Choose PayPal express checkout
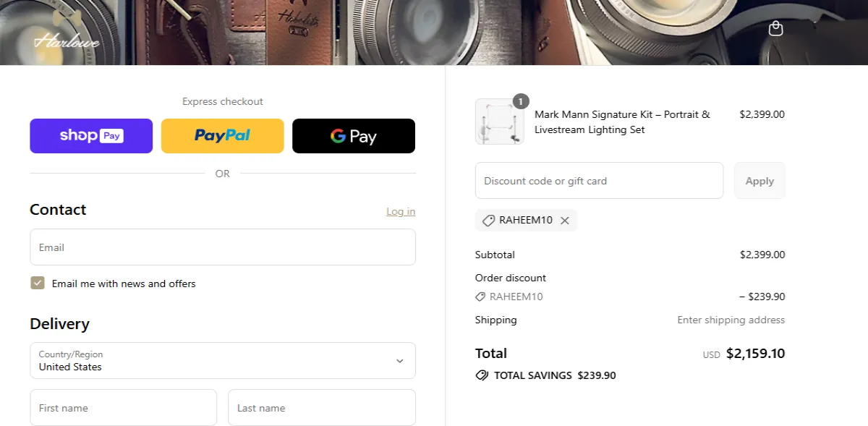The width and height of the screenshot is (868, 426). coord(223,136)
